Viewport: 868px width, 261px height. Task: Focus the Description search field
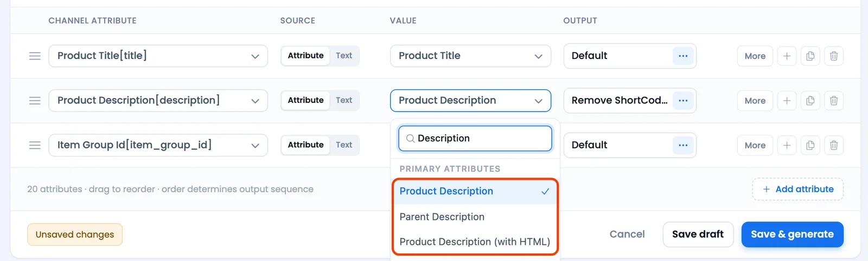[x=475, y=139]
